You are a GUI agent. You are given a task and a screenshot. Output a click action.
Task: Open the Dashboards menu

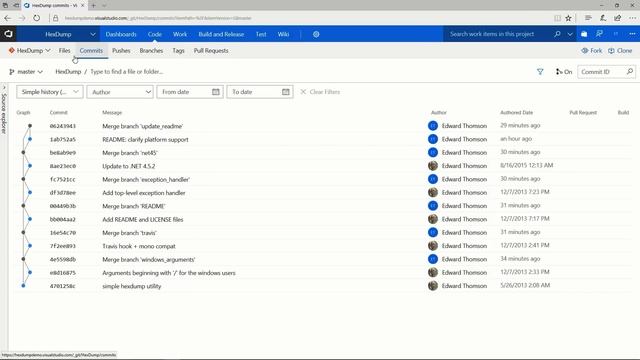[x=121, y=34]
